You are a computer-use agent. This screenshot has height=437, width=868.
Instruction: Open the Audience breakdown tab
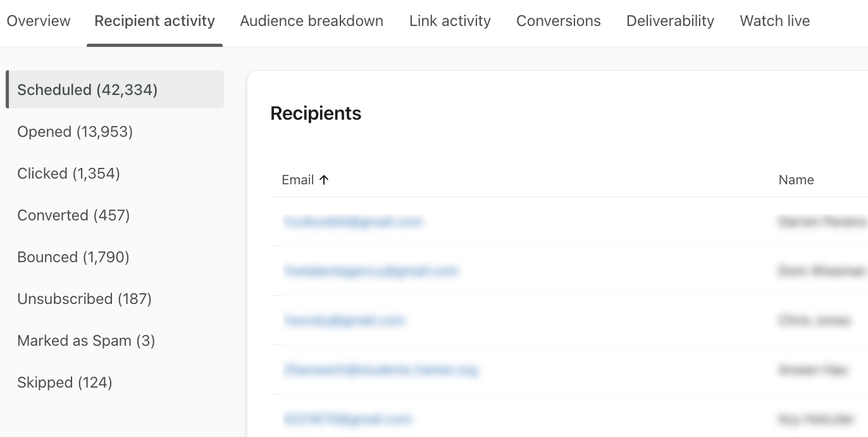click(x=311, y=21)
